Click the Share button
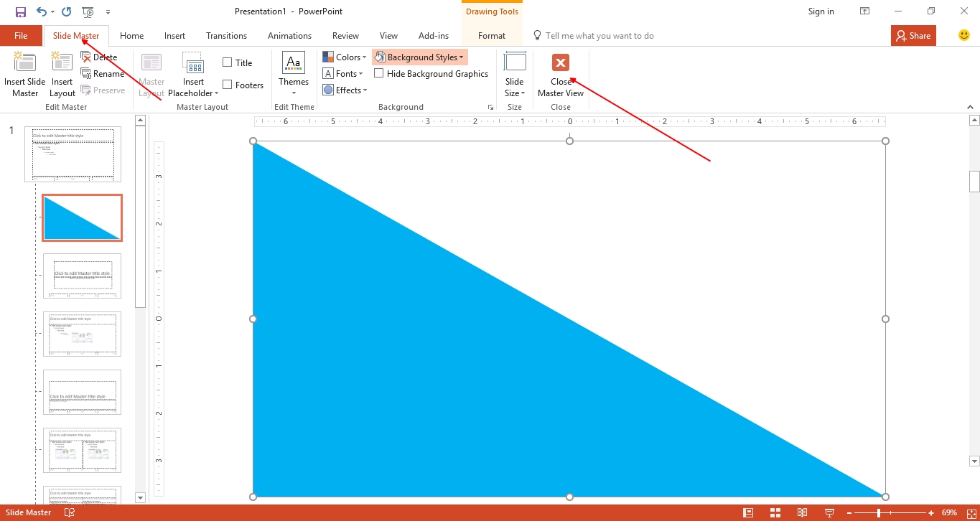This screenshot has height=521, width=980. (913, 35)
